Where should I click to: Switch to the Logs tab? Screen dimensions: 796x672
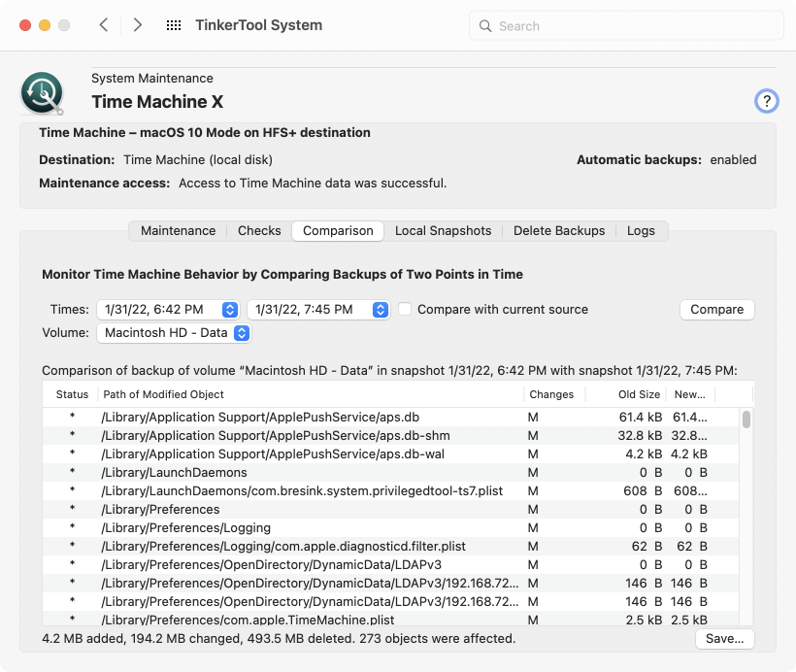[641, 230]
